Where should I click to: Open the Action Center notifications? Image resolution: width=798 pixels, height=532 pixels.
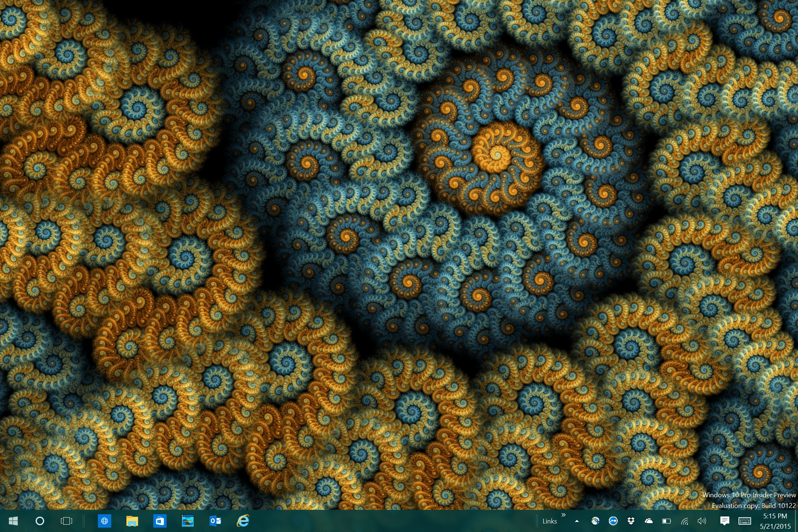tap(725, 521)
